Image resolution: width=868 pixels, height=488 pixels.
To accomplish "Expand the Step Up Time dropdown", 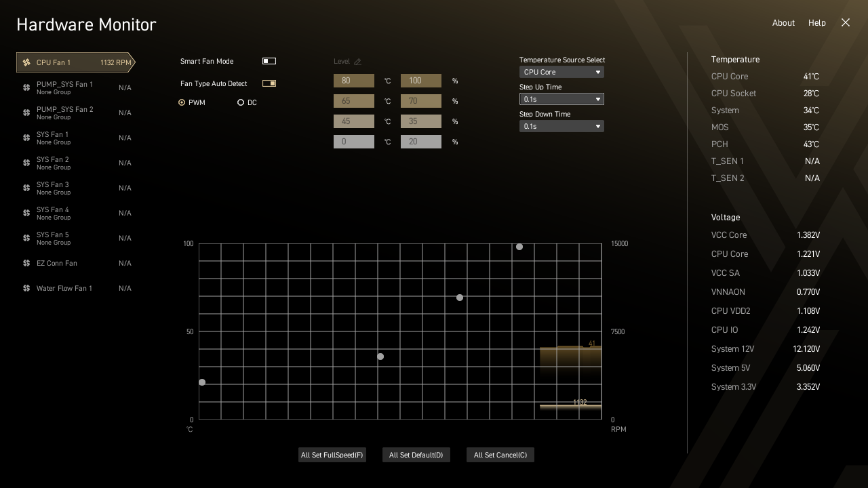I will (561, 99).
